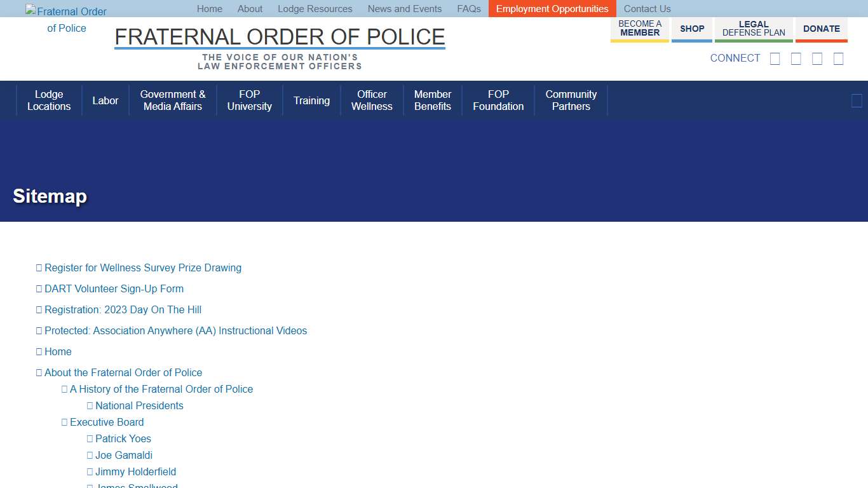868x488 pixels.
Task: Open the Instagram Connect icon
Action: coord(817,58)
